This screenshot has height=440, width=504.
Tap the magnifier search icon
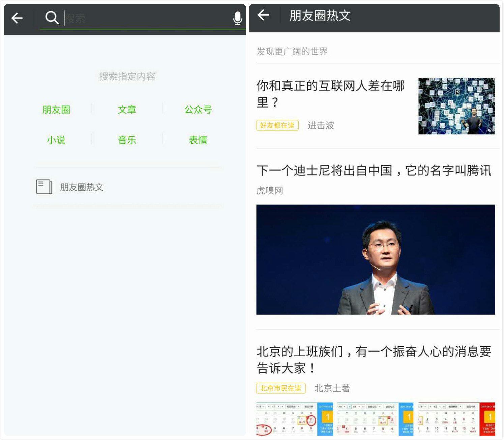coord(52,17)
